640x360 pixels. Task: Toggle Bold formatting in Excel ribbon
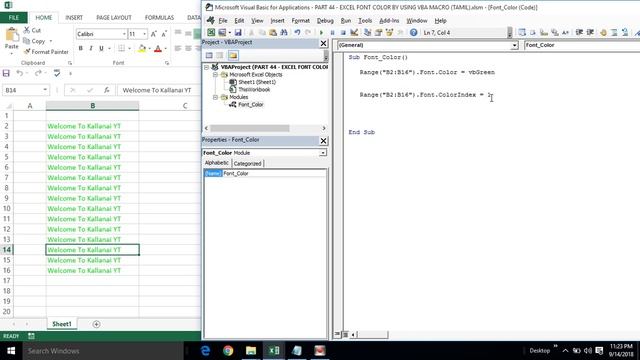coord(80,49)
